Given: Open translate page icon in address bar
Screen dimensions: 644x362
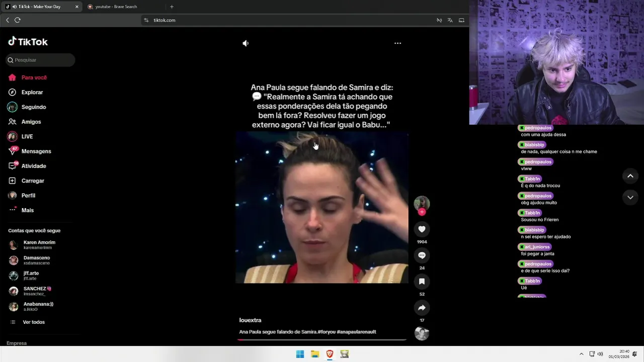Looking at the screenshot, I should (x=450, y=20).
